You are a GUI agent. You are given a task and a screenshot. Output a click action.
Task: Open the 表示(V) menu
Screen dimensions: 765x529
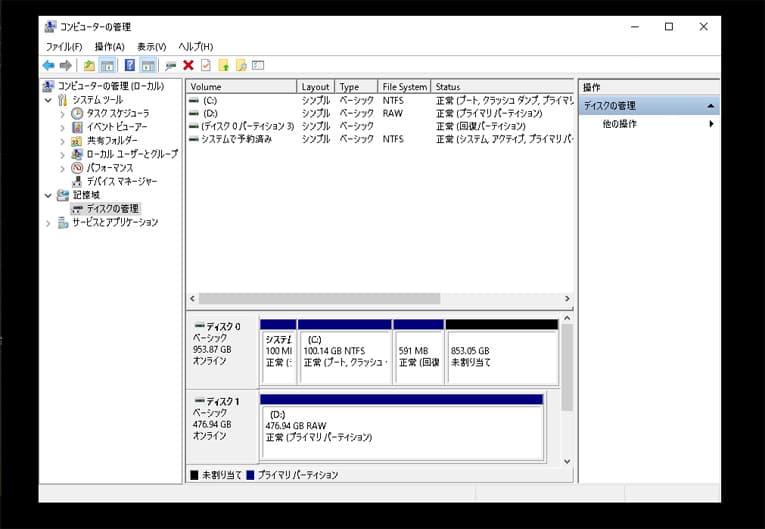coord(152,47)
